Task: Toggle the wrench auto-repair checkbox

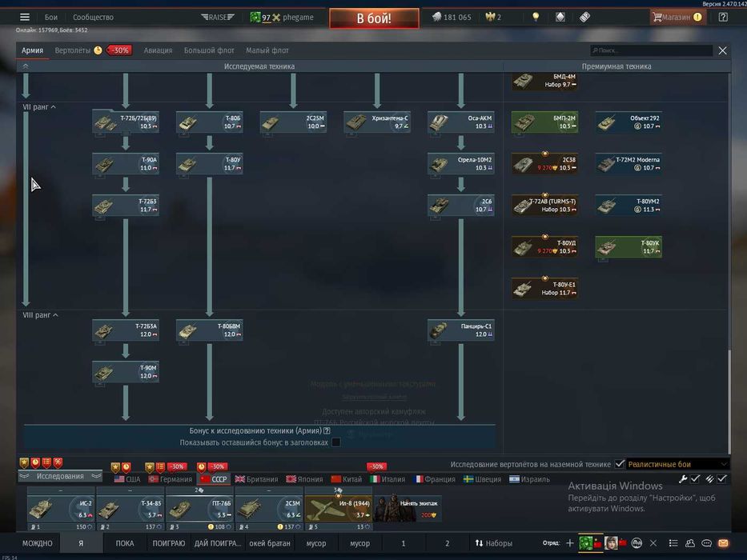Action: point(695,479)
